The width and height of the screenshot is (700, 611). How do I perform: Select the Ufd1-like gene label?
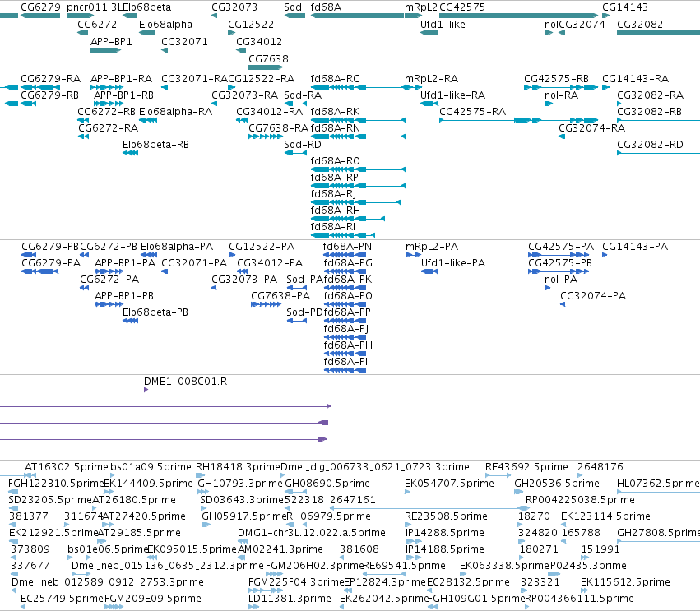point(443,25)
